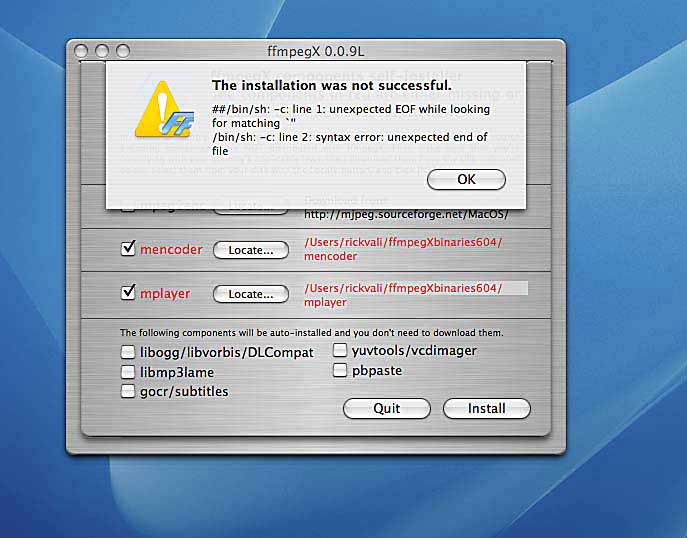Check the yuvtools/vcdimager checkbox
The height and width of the screenshot is (538, 687).
tap(340, 350)
